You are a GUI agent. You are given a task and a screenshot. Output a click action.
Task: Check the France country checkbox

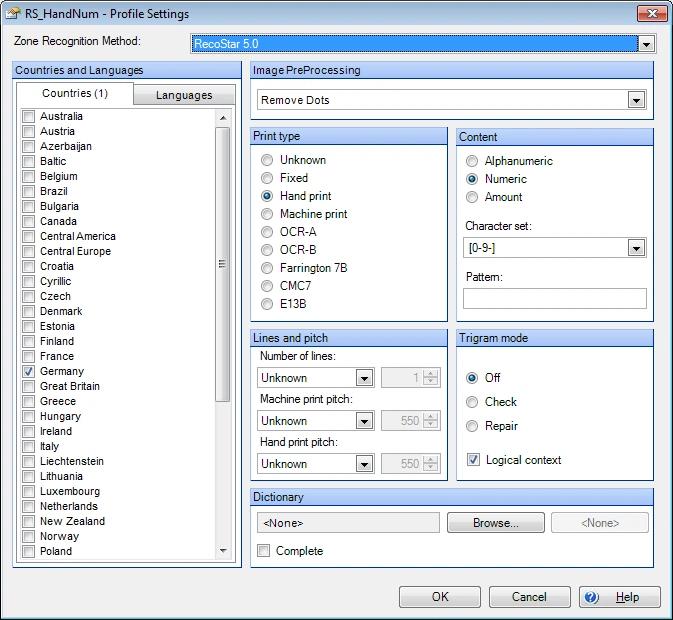click(28, 356)
